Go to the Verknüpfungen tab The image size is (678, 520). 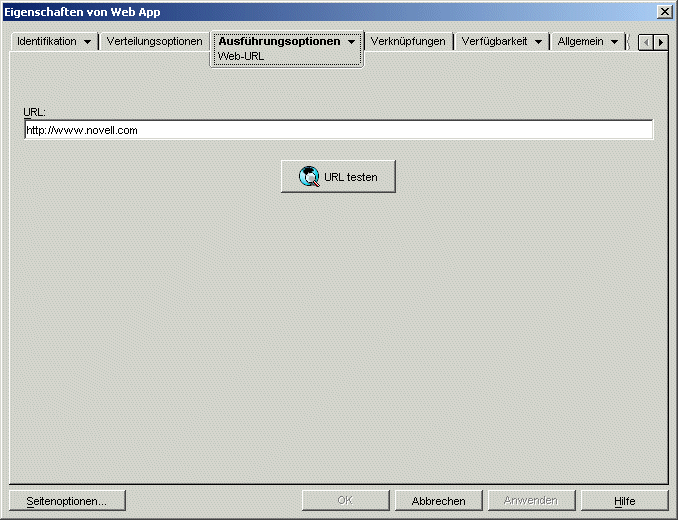[x=408, y=42]
